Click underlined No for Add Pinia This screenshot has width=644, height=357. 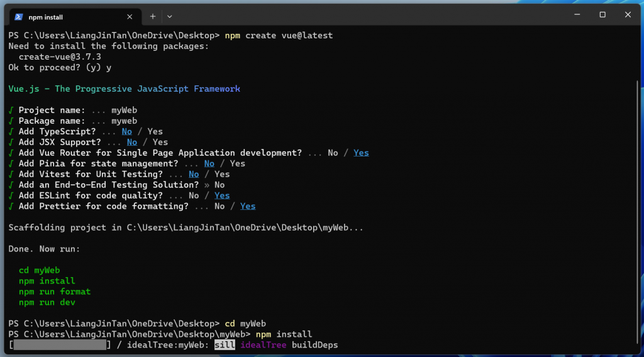click(209, 163)
